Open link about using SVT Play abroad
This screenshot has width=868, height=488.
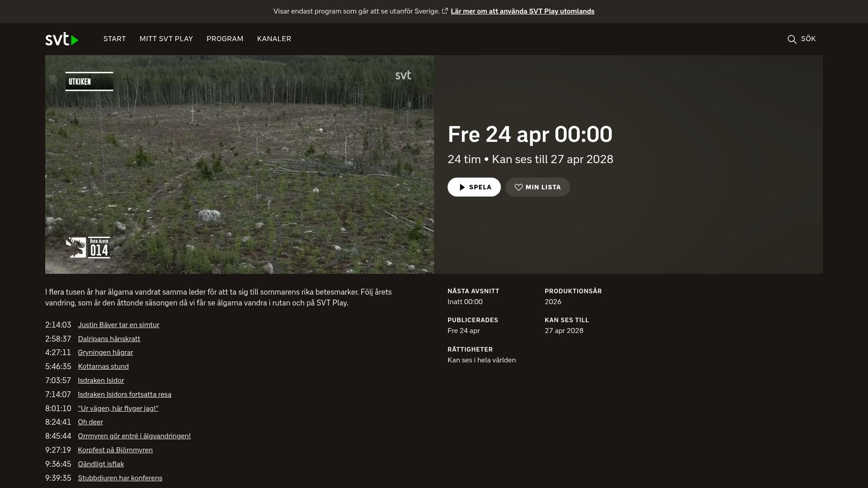click(x=522, y=11)
